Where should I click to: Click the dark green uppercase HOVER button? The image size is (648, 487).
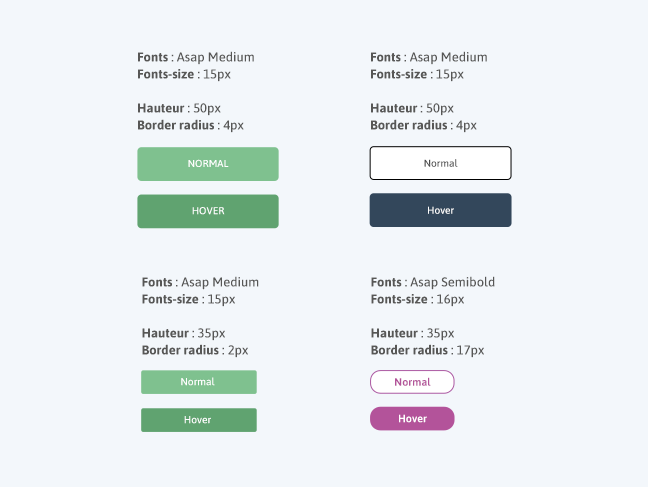(208, 211)
